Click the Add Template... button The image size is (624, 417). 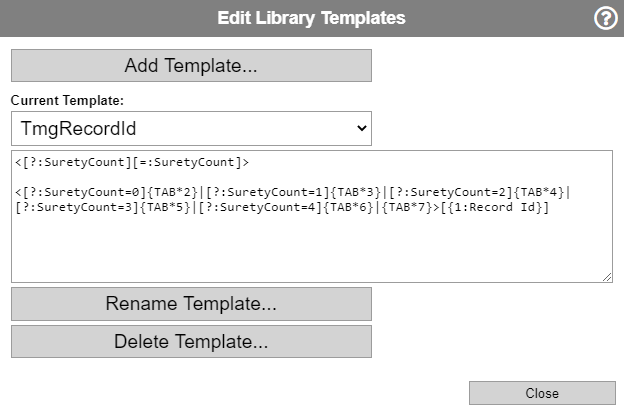191,66
